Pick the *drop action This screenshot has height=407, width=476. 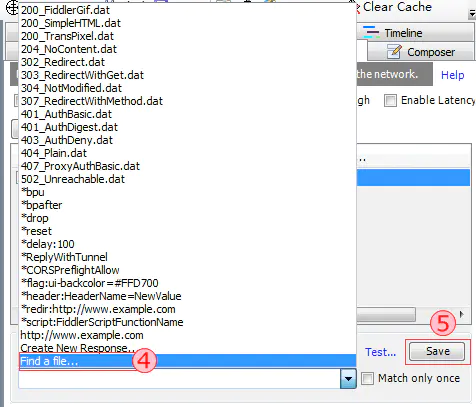(x=187, y=218)
